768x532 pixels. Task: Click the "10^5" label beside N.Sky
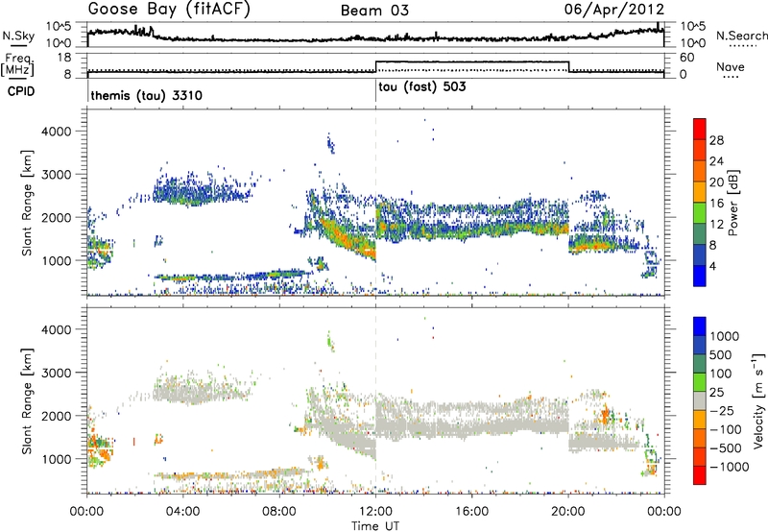tap(59, 27)
